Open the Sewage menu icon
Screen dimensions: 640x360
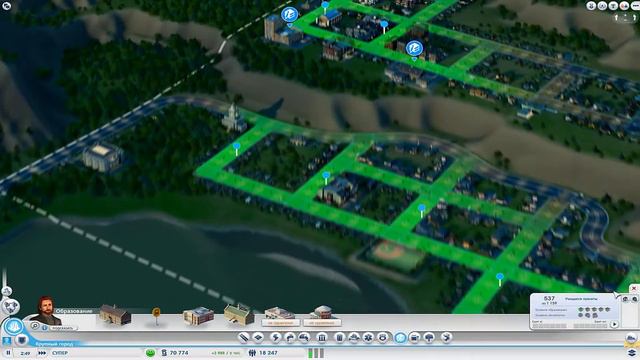pos(304,338)
